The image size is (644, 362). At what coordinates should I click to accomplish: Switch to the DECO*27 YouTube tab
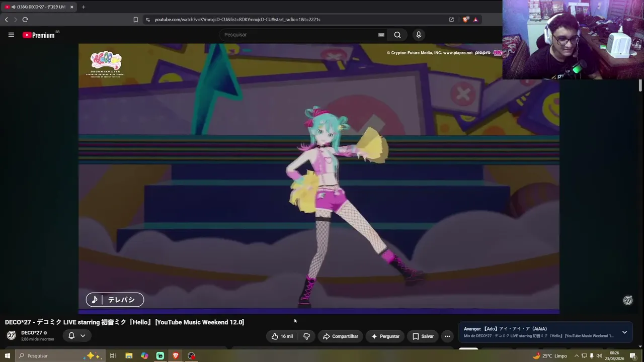39,7
